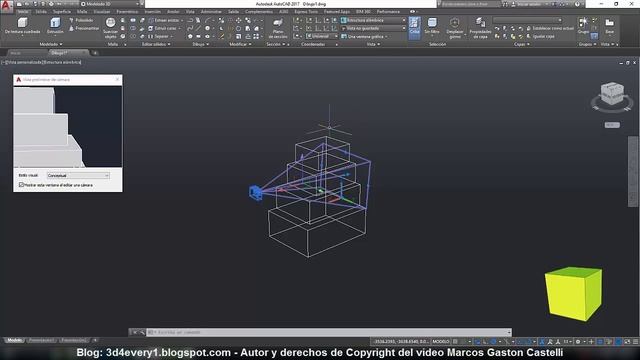
Task: Switch to the Sólido ribbon tab
Action: coord(41,12)
